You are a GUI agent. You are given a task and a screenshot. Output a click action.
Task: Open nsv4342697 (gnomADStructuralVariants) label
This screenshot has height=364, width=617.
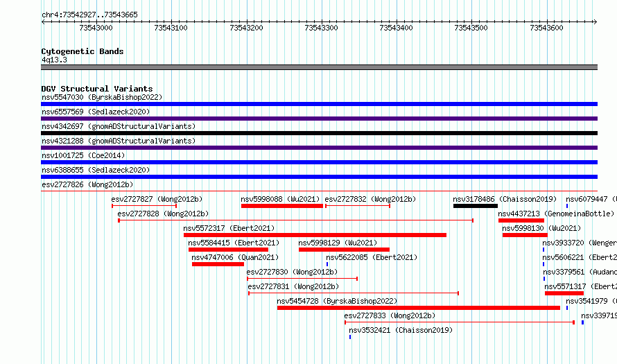(119, 126)
